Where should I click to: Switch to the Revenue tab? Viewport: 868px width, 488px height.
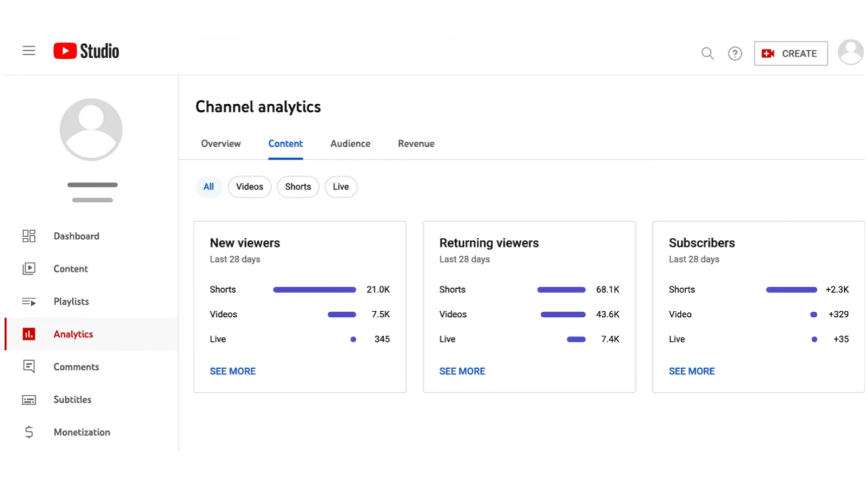pos(416,144)
